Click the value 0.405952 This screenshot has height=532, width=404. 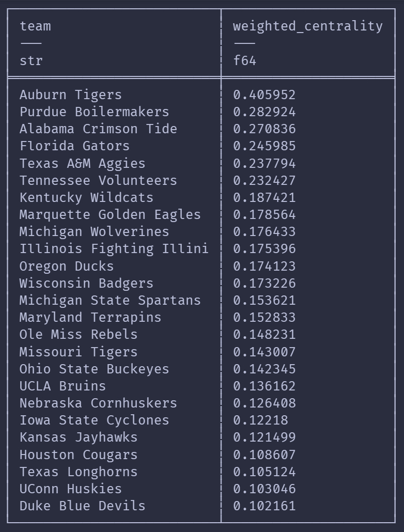click(x=264, y=95)
